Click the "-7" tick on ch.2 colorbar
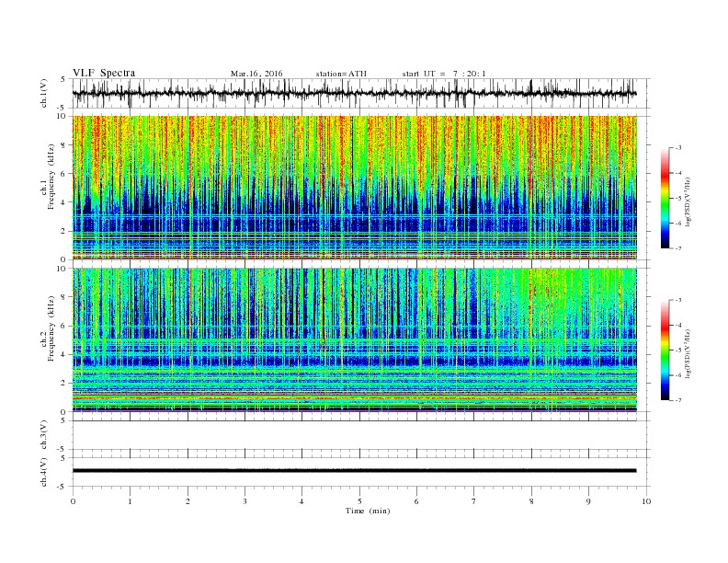This screenshot has width=728, height=563. (678, 400)
